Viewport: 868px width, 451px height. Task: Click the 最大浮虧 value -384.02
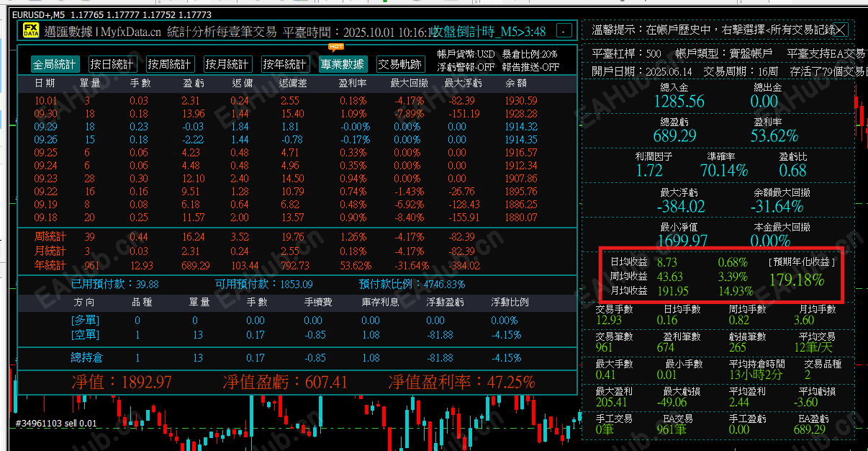tap(681, 206)
